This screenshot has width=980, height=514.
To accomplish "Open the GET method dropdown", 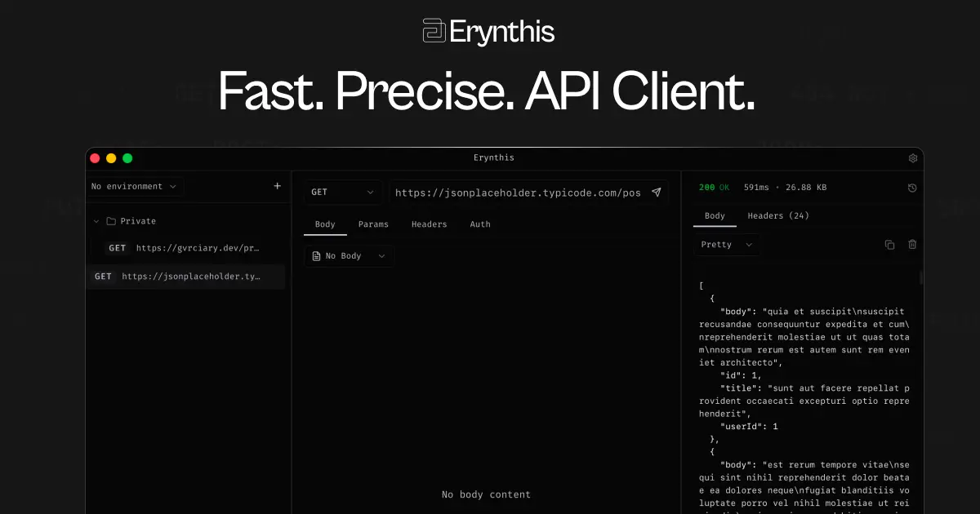I will 342,192.
